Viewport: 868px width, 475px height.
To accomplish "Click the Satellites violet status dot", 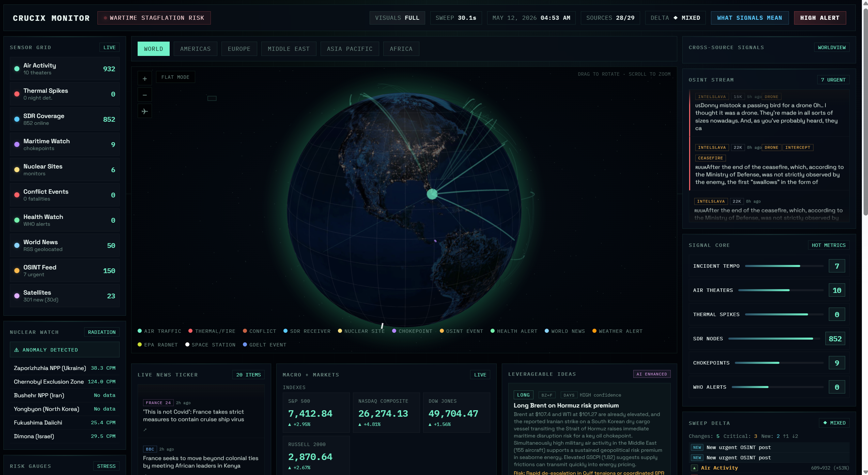I will [x=17, y=296].
